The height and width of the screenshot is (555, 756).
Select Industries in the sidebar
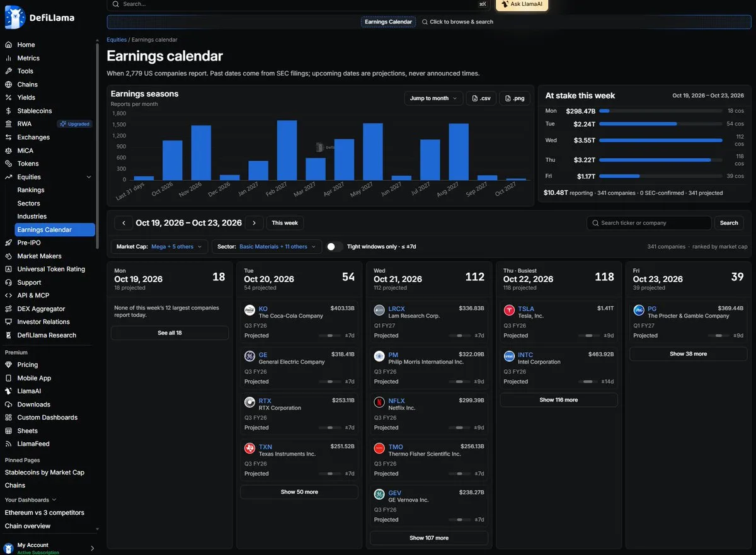tap(32, 216)
